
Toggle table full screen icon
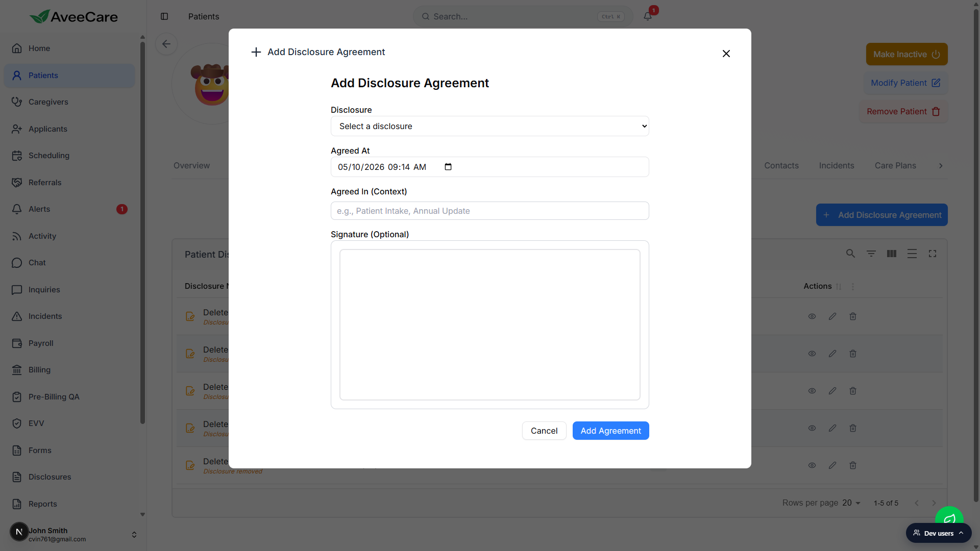pyautogui.click(x=932, y=254)
